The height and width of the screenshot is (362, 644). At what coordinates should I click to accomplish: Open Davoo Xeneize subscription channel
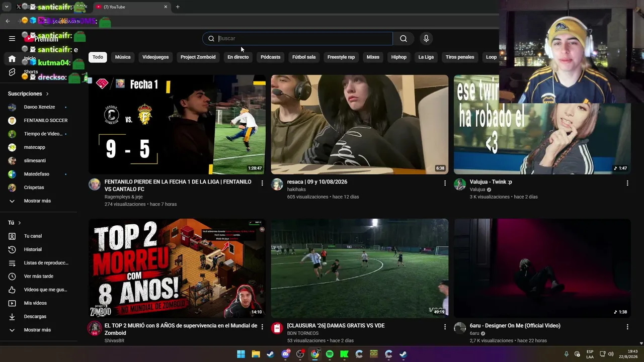tap(39, 107)
